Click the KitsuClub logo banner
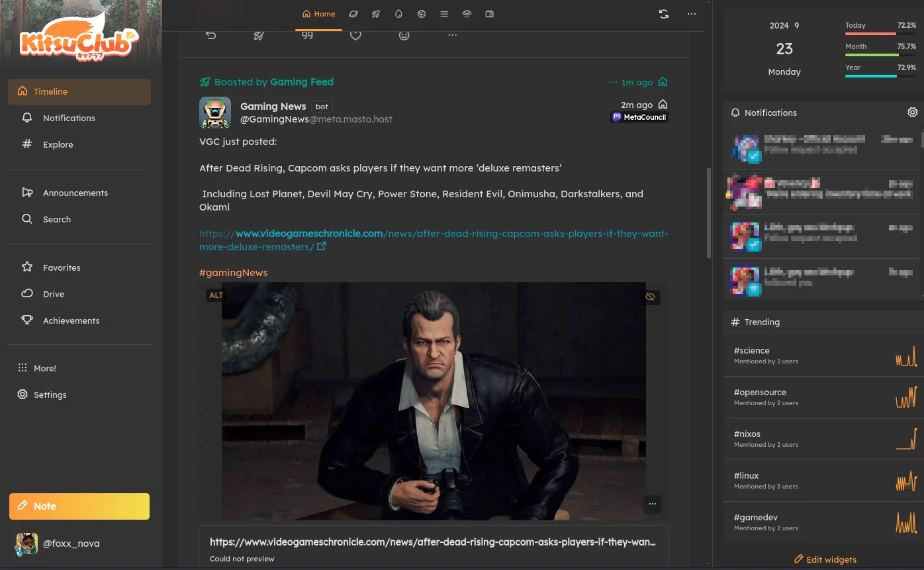The height and width of the screenshot is (570, 924). pos(79,38)
